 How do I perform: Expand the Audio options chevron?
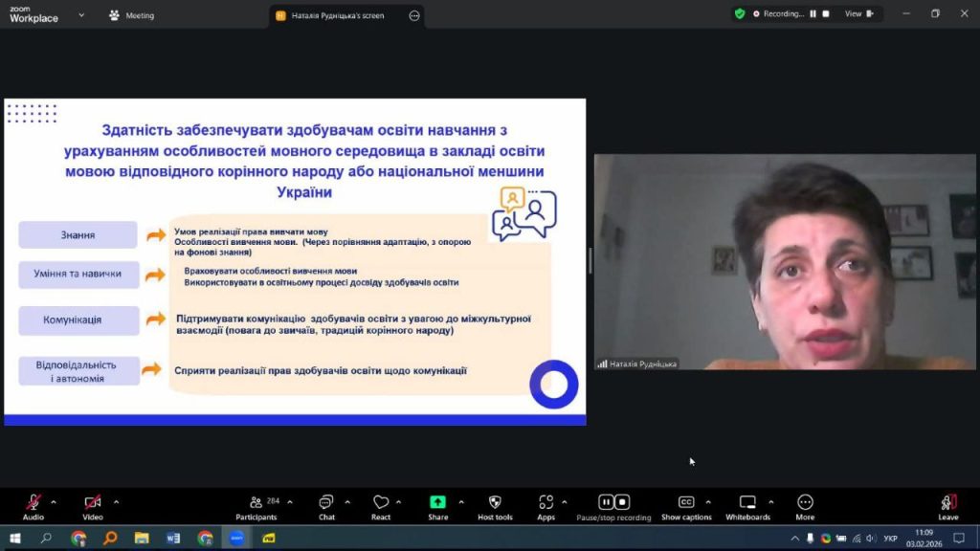[54, 501]
